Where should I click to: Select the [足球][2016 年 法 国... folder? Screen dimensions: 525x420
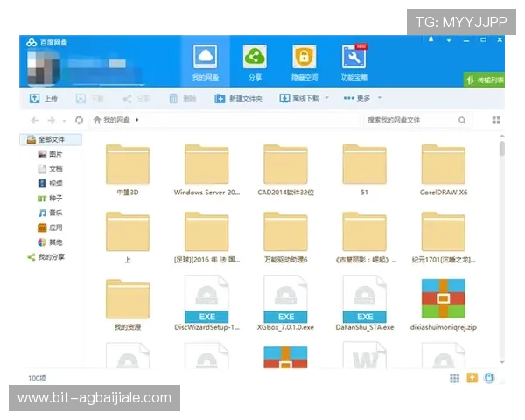pyautogui.click(x=206, y=237)
